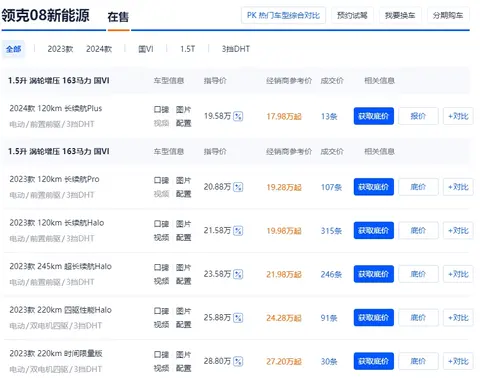Open 2023款 120km 长续航Pro model page

[54, 179]
